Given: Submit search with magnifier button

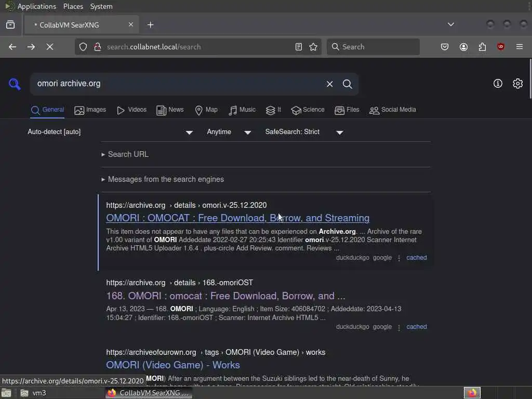Looking at the screenshot, I should click(347, 84).
